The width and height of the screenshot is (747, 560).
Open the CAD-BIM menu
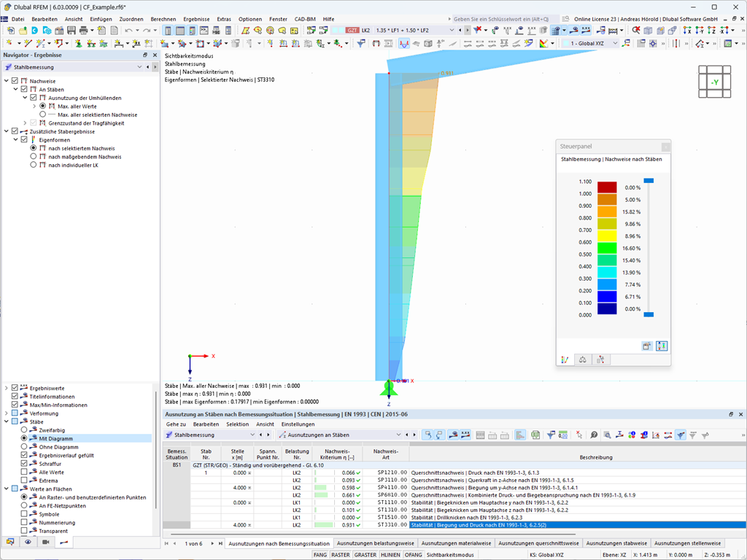[x=305, y=19]
